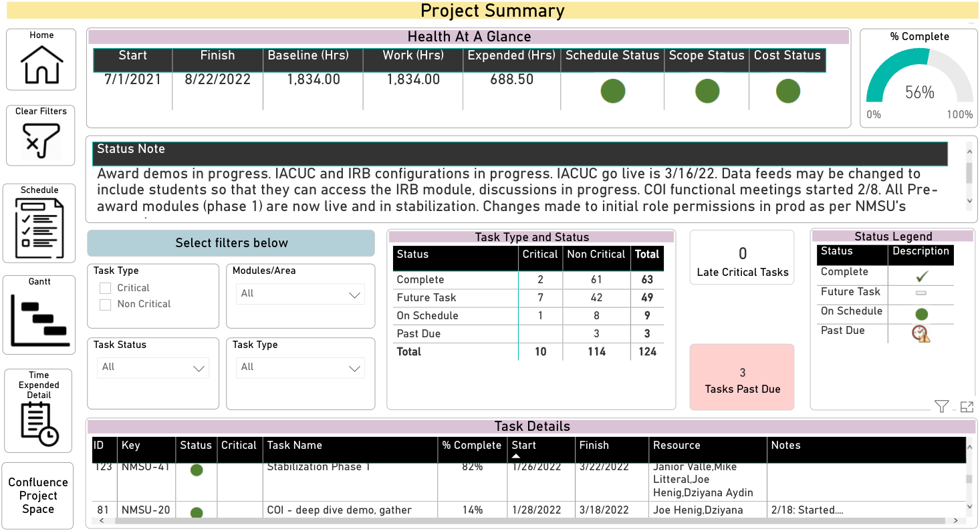Sort Task Details by % Complete column

click(x=472, y=446)
